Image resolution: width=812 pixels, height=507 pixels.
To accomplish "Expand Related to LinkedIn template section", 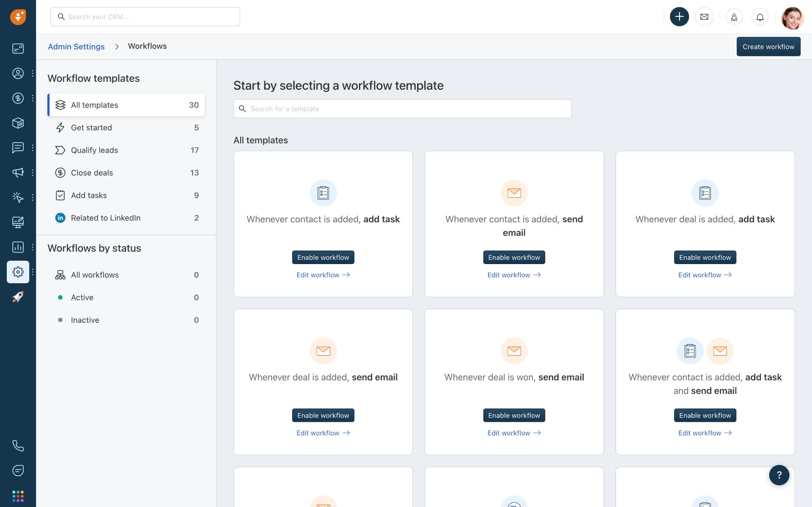I will pos(105,217).
